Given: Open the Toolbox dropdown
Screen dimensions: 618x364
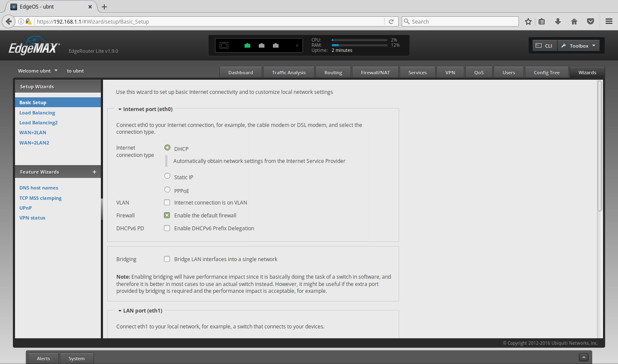Looking at the screenshot, I should click(579, 46).
